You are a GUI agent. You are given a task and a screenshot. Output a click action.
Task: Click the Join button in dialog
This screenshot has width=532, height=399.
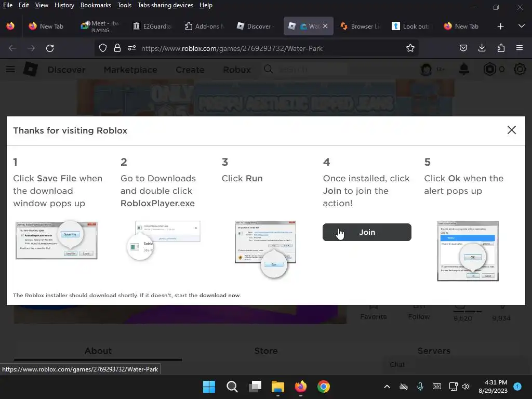367,232
